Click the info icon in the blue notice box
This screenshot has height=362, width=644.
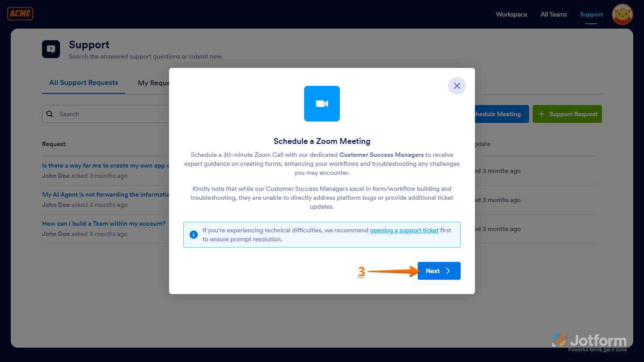[194, 234]
